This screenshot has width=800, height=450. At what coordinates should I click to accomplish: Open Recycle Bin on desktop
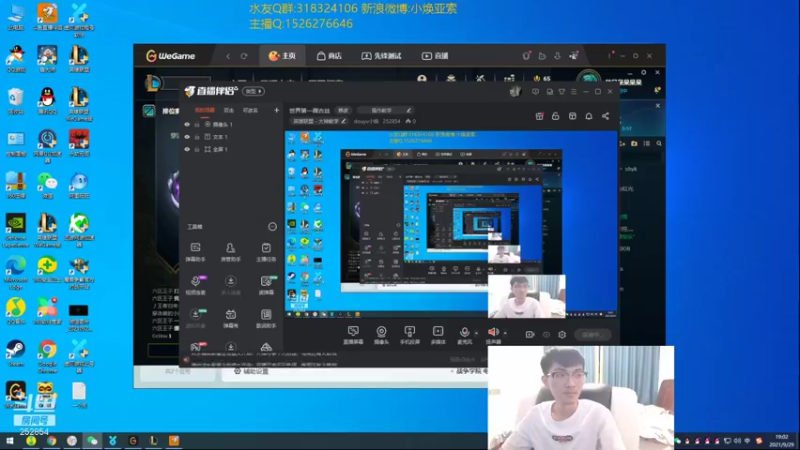(16, 101)
